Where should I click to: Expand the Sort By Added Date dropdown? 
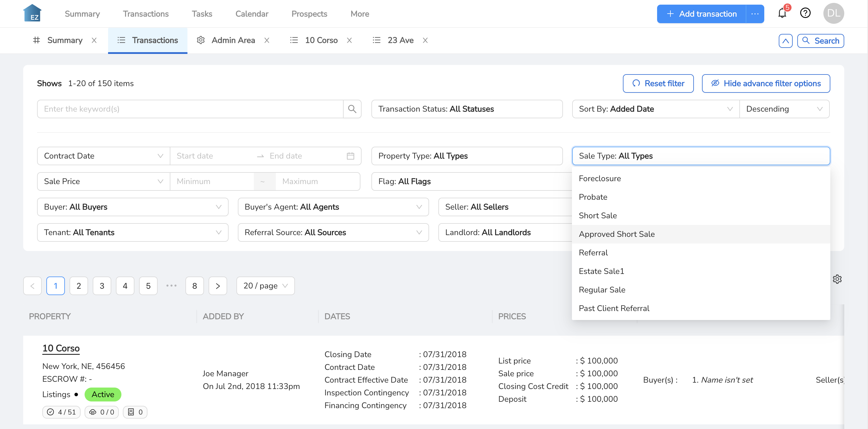coord(655,109)
